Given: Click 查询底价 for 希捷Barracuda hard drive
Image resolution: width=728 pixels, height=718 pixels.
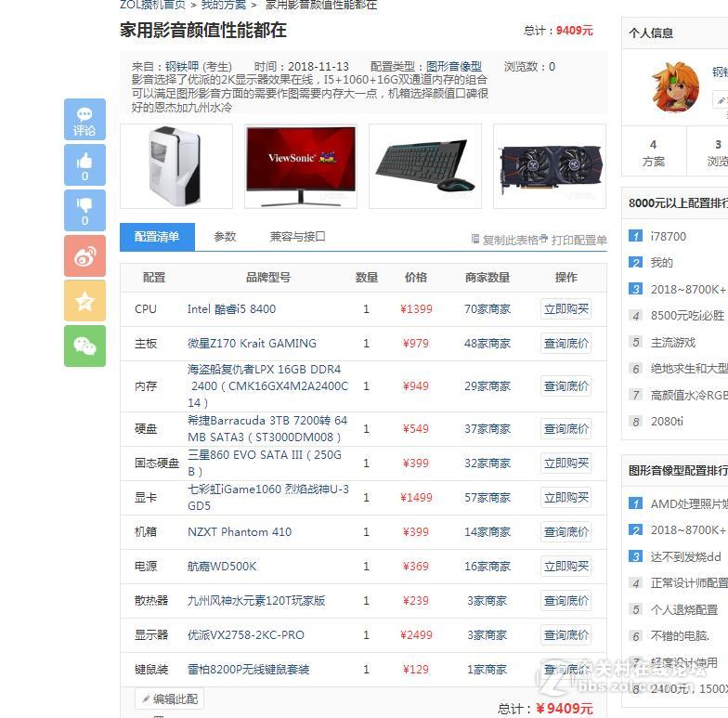Looking at the screenshot, I should 566,429.
